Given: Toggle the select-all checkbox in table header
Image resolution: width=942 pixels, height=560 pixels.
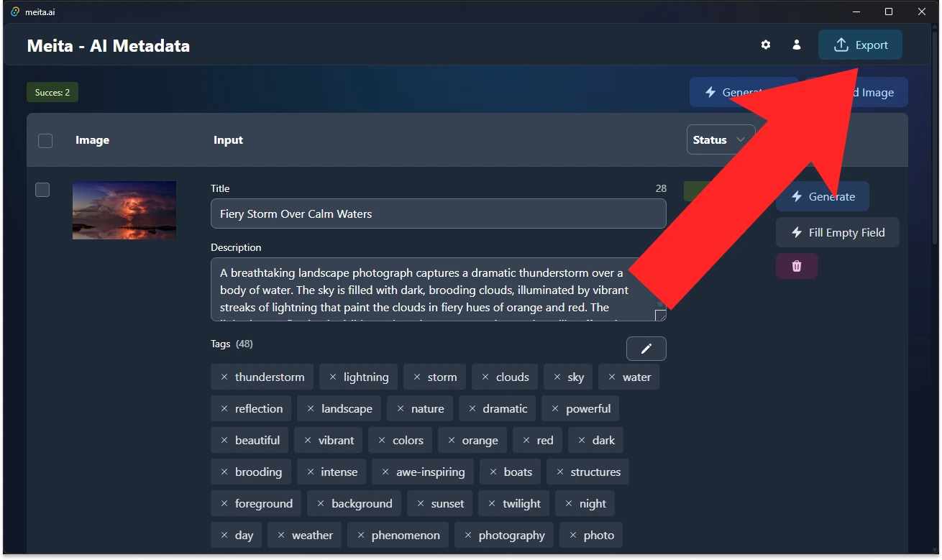Looking at the screenshot, I should click(x=45, y=140).
